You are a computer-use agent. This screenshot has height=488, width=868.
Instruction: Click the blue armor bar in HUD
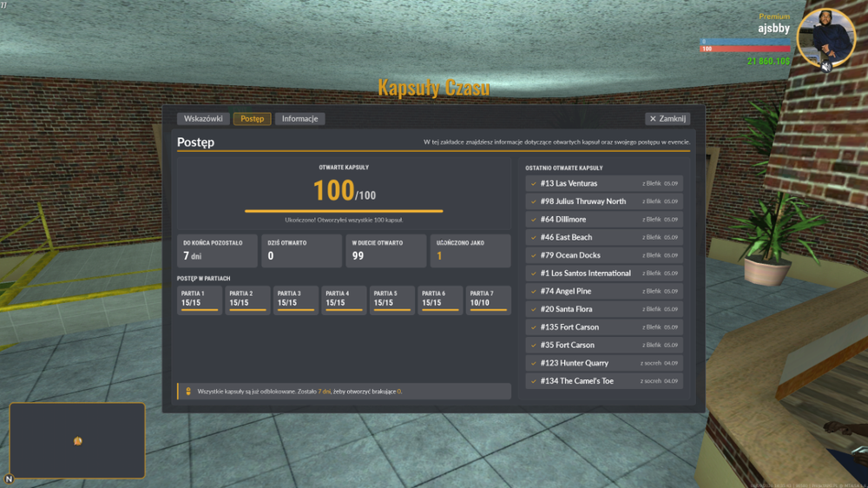click(745, 42)
